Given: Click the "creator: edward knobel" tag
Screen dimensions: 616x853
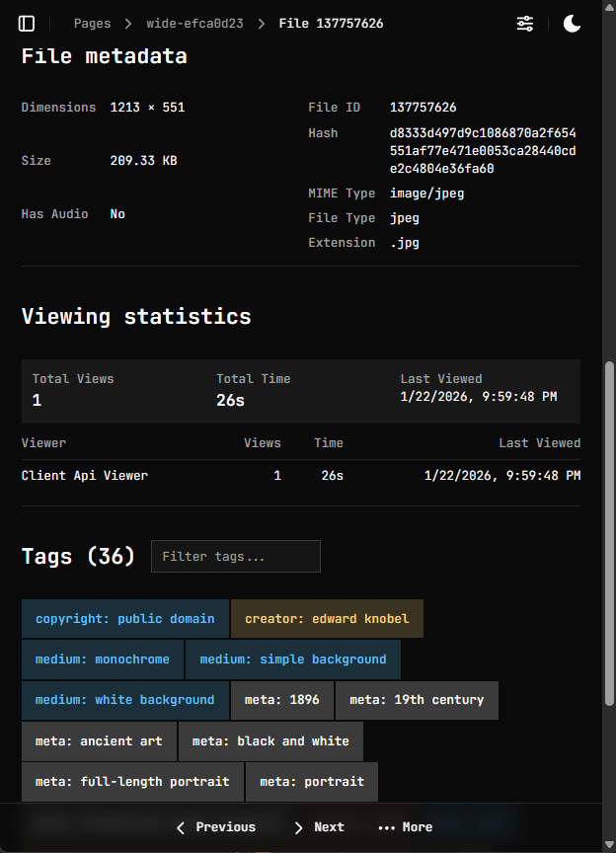Looking at the screenshot, I should click(x=326, y=619).
